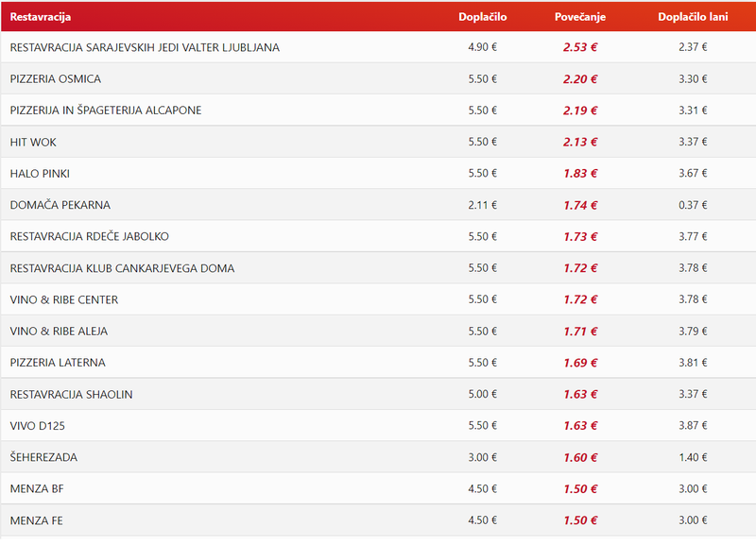
Task: Select the 3.87 € last-year value for Vivo D125
Action: click(693, 425)
